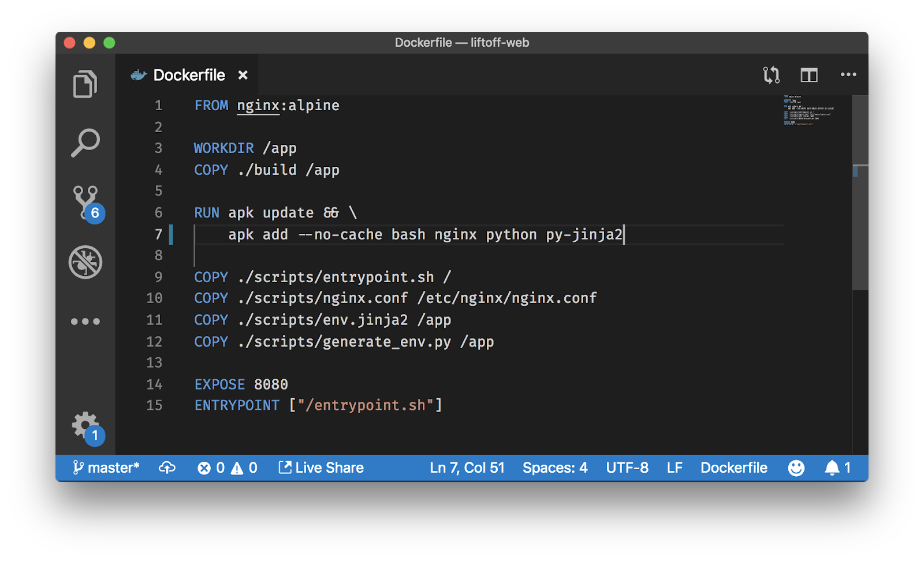The height and width of the screenshot is (561, 924).
Task: Open feedback via the smiley icon
Action: tap(796, 467)
